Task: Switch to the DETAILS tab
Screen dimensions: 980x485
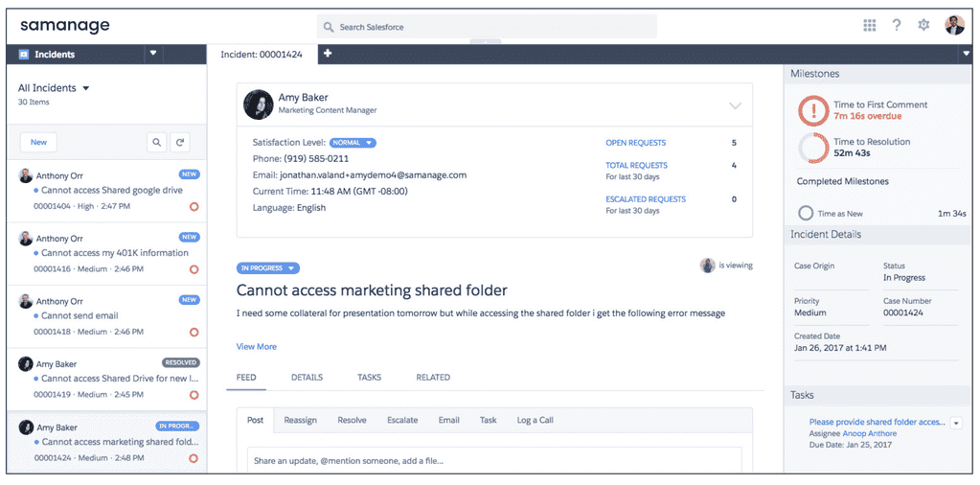Action: point(307,377)
